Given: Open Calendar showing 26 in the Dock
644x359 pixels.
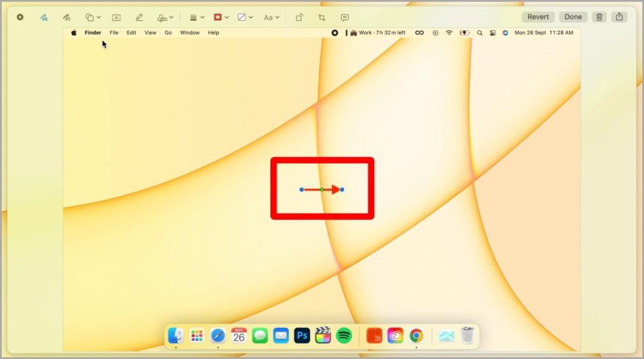Looking at the screenshot, I should click(238, 336).
